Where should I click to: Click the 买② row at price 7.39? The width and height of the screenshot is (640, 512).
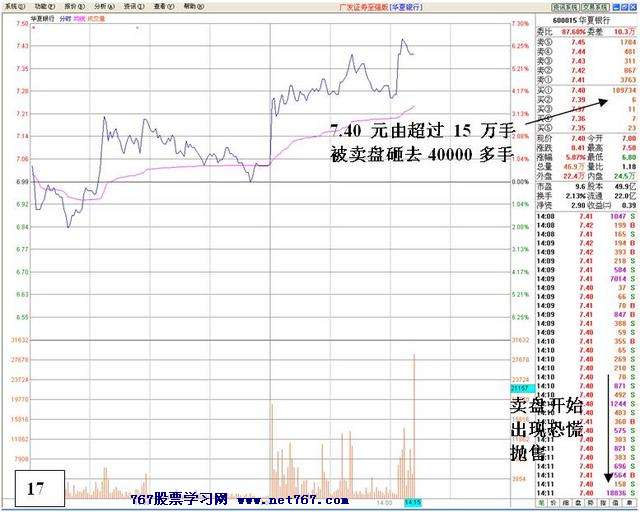(586, 100)
